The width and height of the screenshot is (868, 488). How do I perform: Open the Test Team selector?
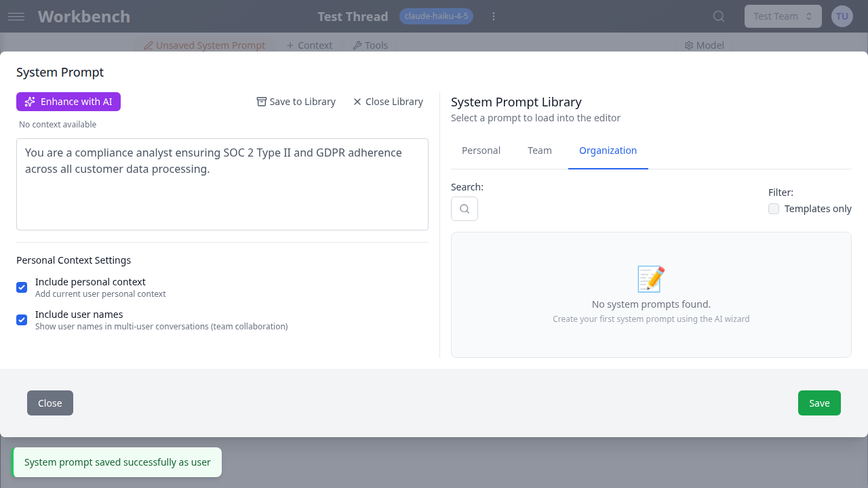tap(783, 16)
